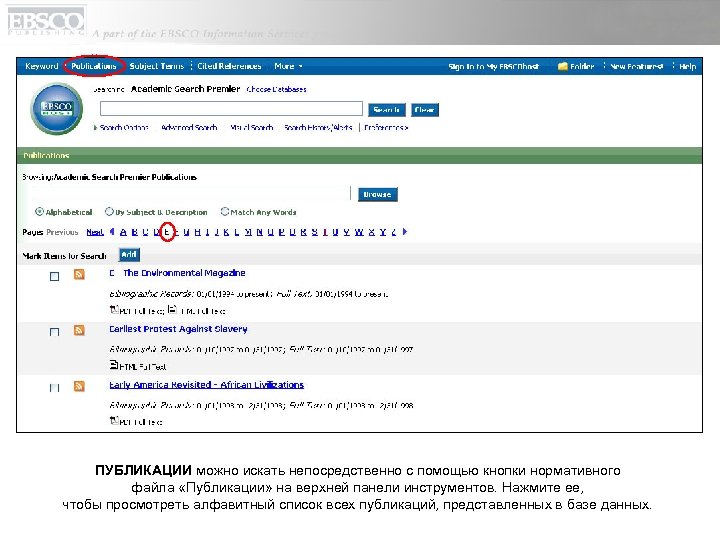Viewport: 720px width, 540px height.
Task: Click the publications browse input field
Action: [191, 194]
